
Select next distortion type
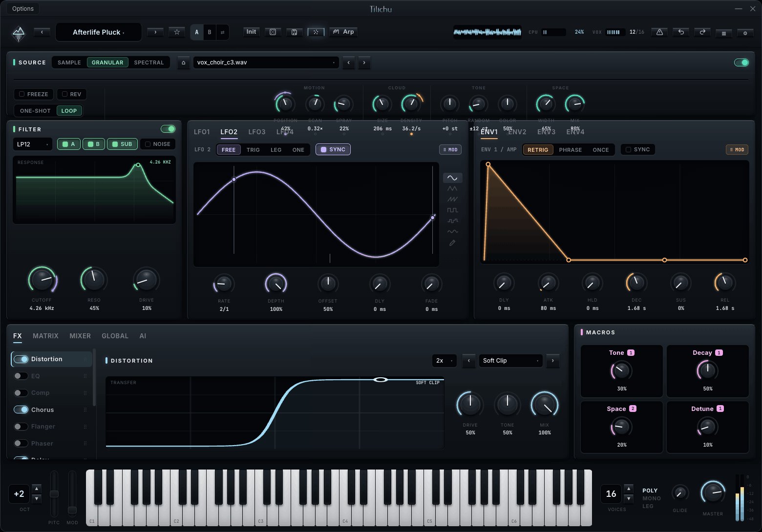click(x=552, y=361)
